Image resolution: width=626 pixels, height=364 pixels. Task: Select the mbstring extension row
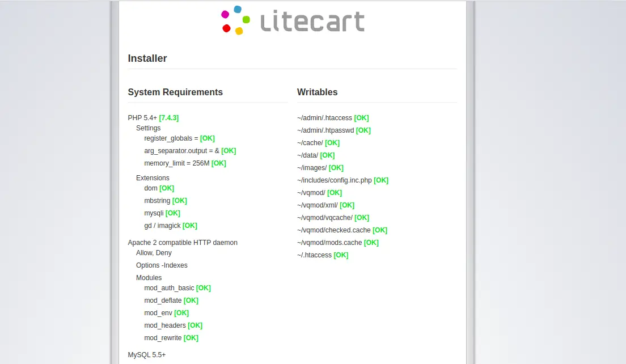click(166, 201)
